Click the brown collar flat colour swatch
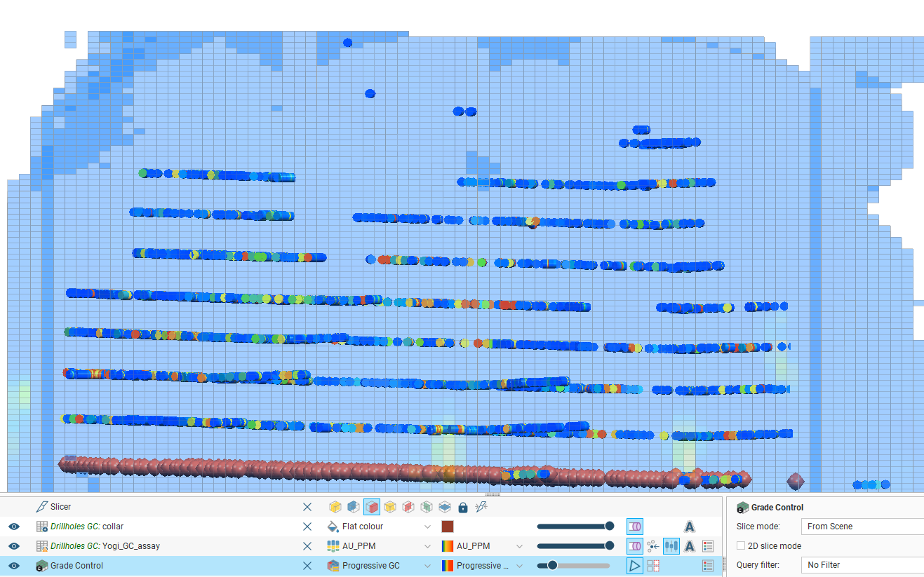 (x=448, y=527)
